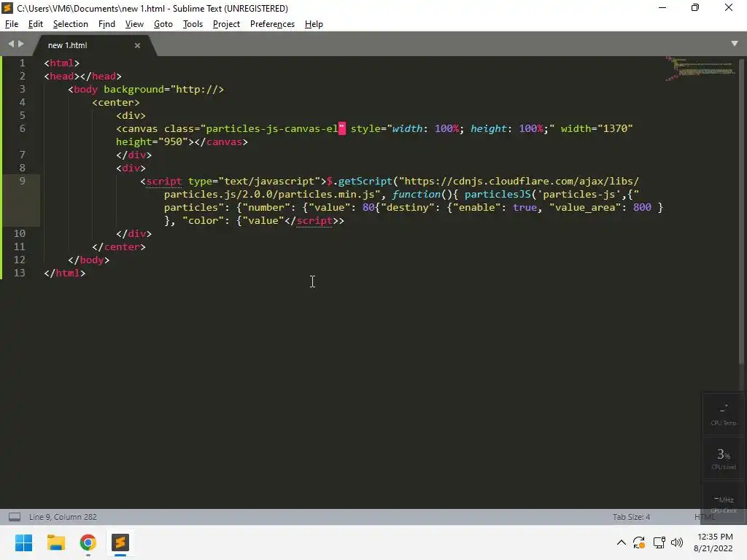The height and width of the screenshot is (560, 747).
Task: Go to next tab with right arrow
Action: (x=21, y=44)
